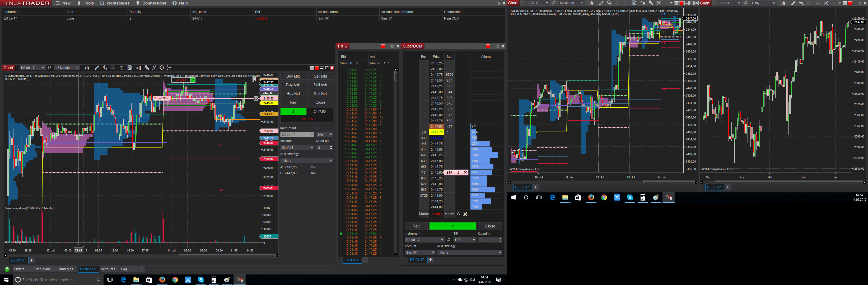Open the 60 Minute interval dropdown
Viewport: 868px width, 285px height.
click(x=571, y=3)
